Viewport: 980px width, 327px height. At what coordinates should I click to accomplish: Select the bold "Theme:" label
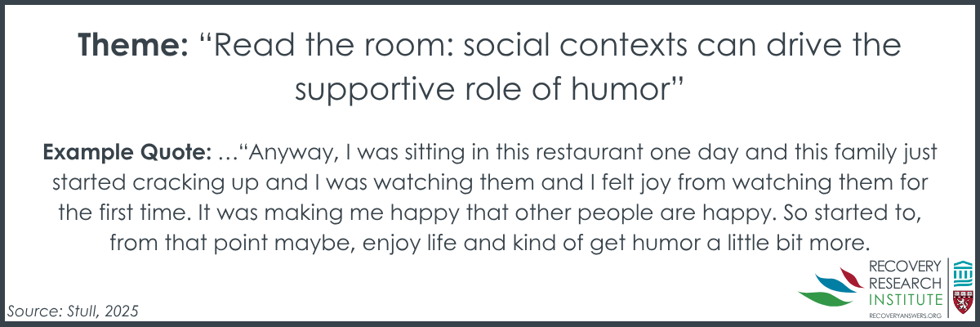pos(134,47)
